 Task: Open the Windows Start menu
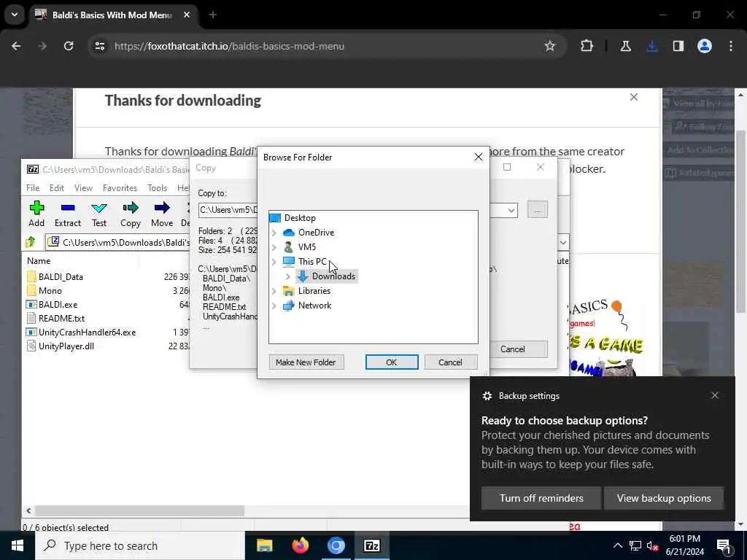pyautogui.click(x=18, y=545)
